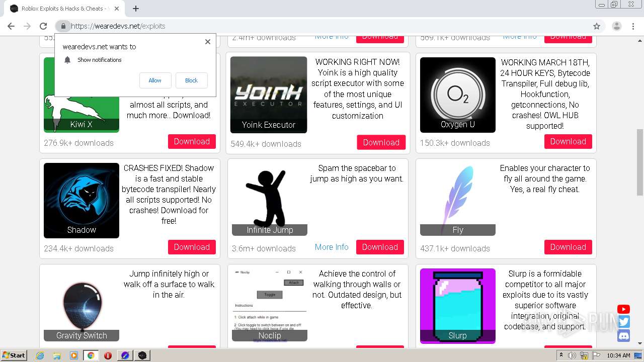Open Windows Explorer folder in taskbar

click(57, 355)
